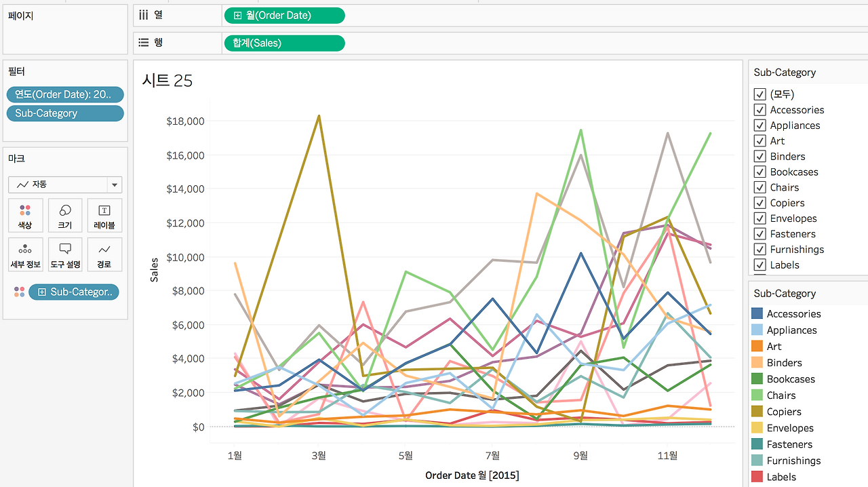Viewport: 868px width, 487px height.
Task: Open the Color (색상) mark card
Action: point(26,216)
